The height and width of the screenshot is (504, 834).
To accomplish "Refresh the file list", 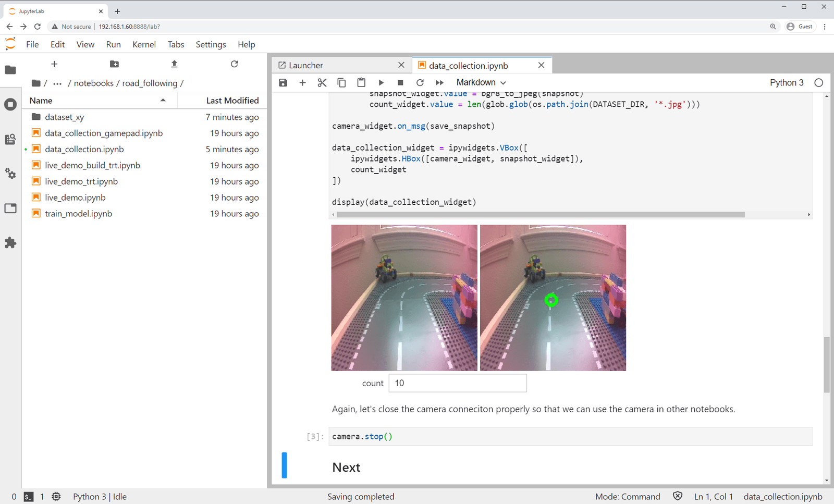I will pos(235,64).
